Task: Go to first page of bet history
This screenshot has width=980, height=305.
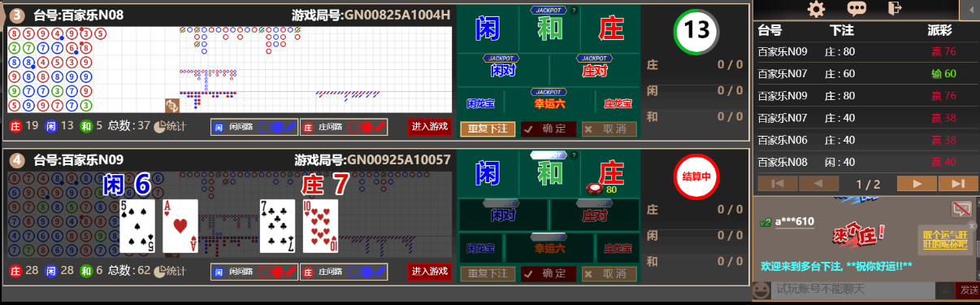Action: [x=778, y=184]
